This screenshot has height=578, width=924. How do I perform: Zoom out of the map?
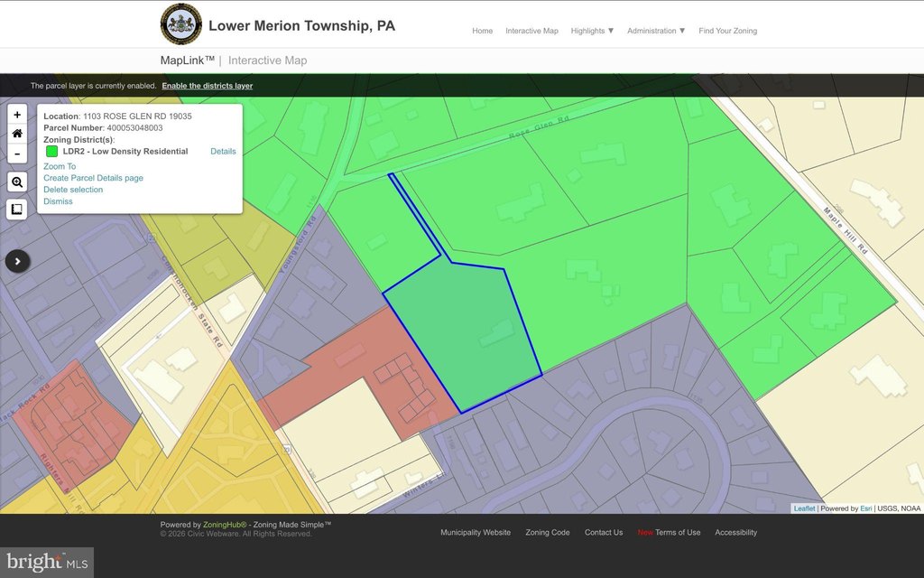[x=17, y=154]
